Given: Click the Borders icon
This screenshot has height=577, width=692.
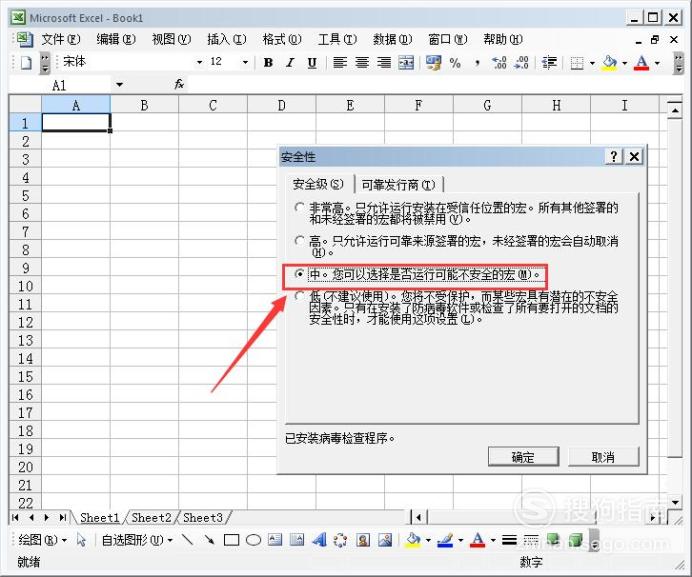Looking at the screenshot, I should [x=577, y=63].
